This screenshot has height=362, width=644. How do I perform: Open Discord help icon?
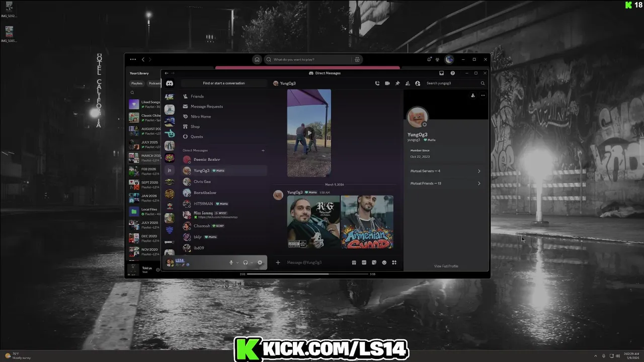click(453, 73)
